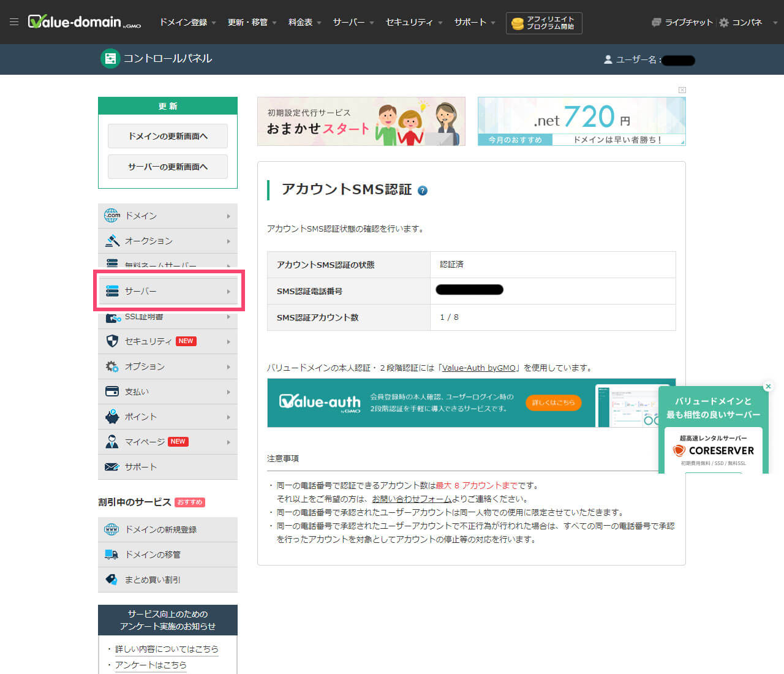The width and height of the screenshot is (784, 674).
Task: Click the hamburger menu icon
Action: pos(14,22)
